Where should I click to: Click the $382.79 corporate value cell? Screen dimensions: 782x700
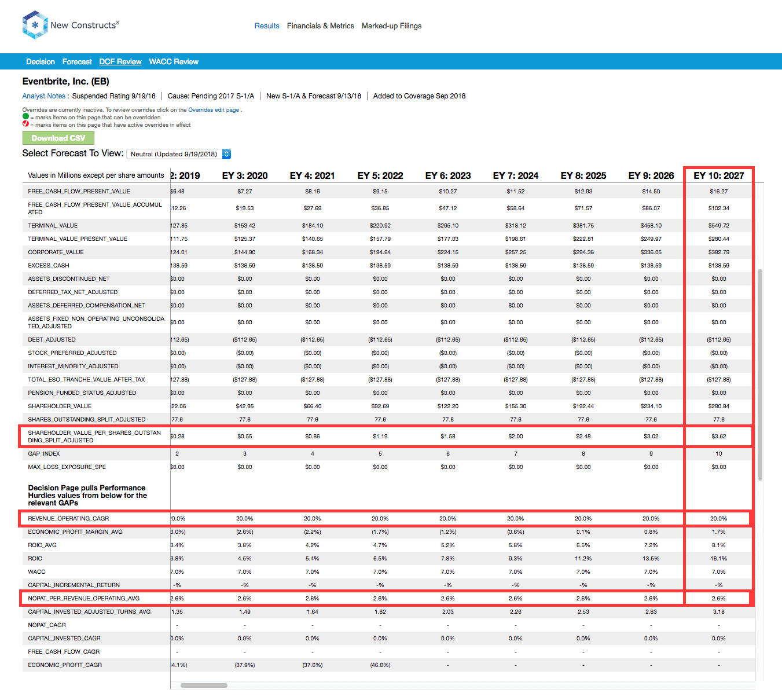[719, 252]
